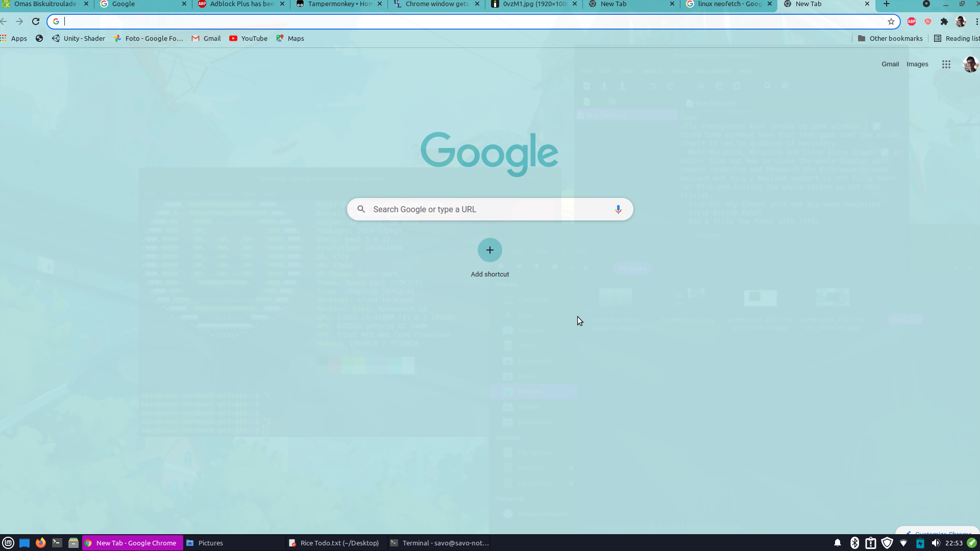Open Apps bookmark shortcut

14,38
